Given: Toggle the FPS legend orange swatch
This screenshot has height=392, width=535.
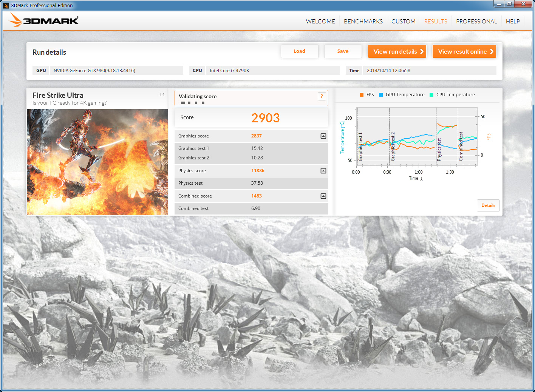Looking at the screenshot, I should [x=362, y=95].
